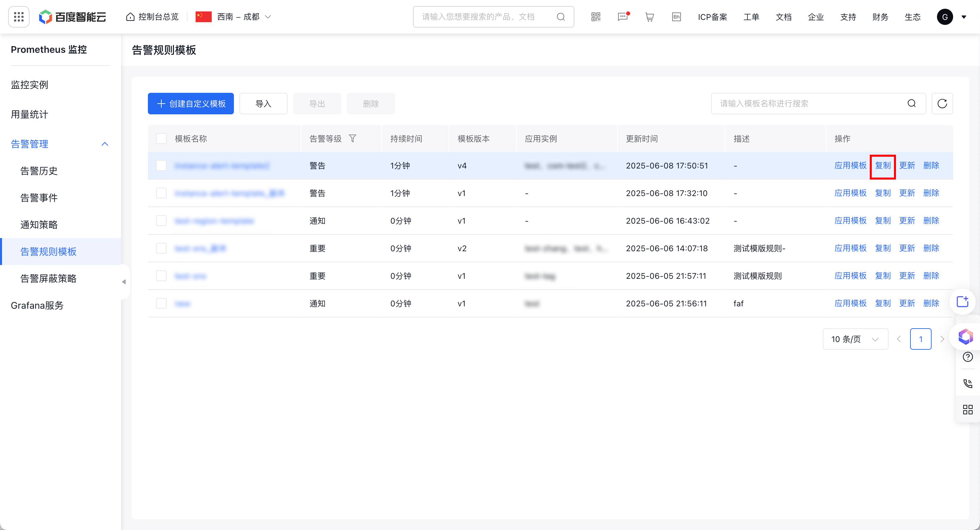Click 删除 in the faf row

[931, 303]
